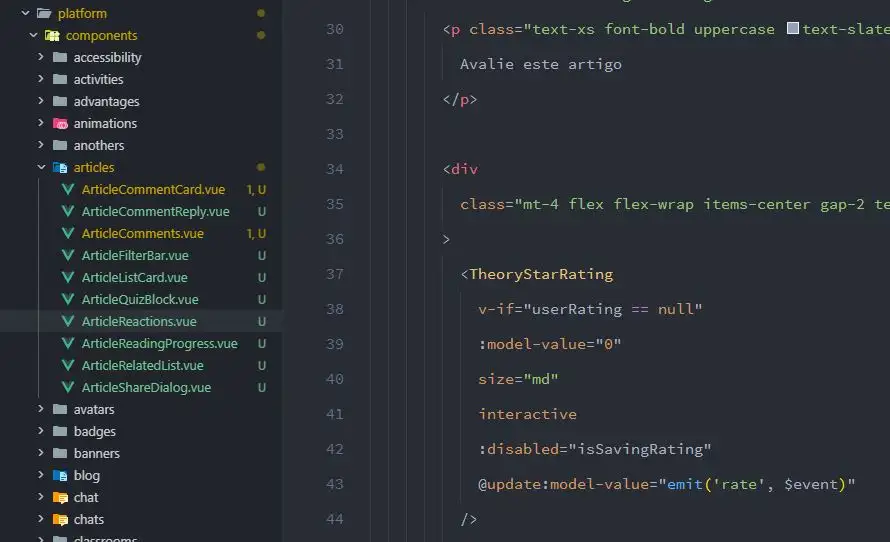
Task: Expand the anothers folder chevron
Action: tap(41, 145)
